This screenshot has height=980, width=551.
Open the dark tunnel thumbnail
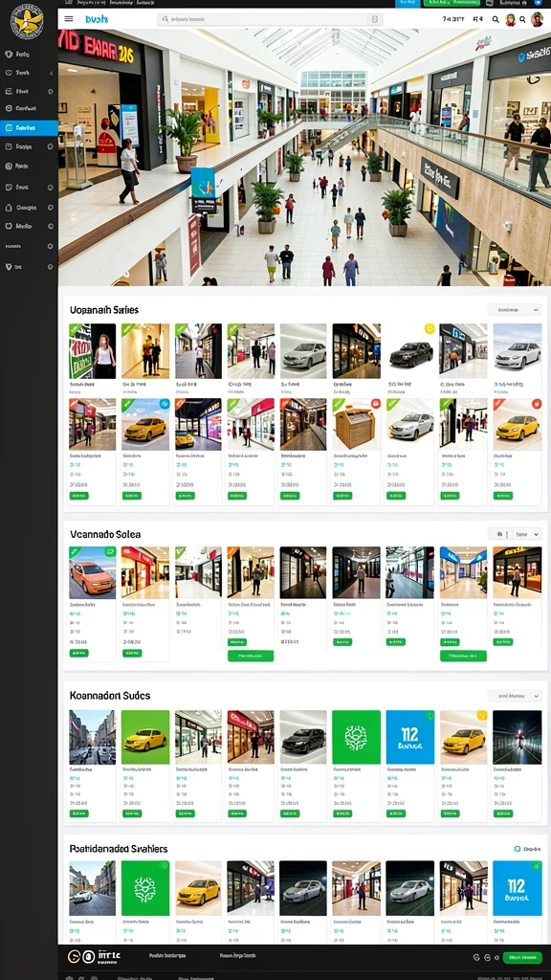[x=518, y=737]
